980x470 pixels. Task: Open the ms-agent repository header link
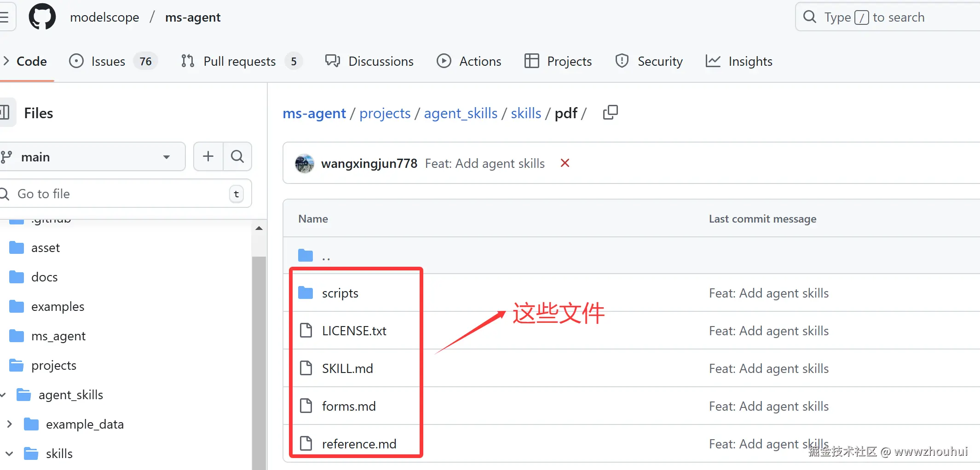(193, 17)
